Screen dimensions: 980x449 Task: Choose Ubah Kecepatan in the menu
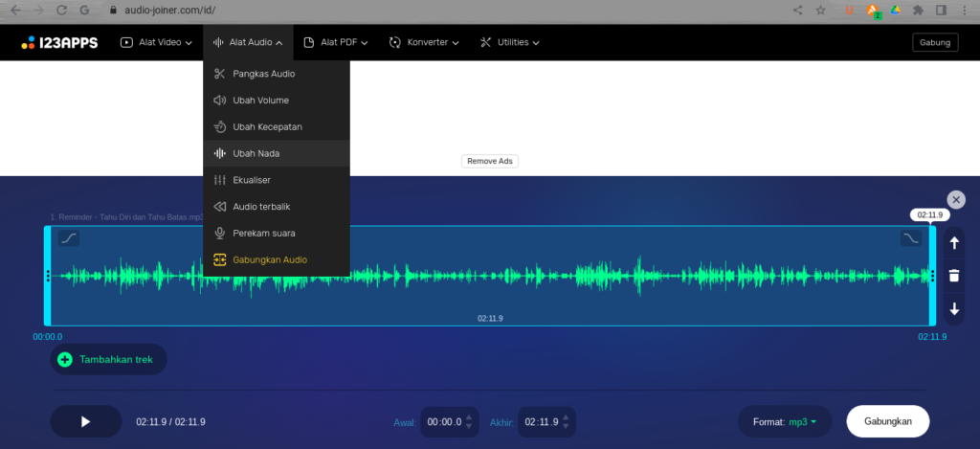267,126
